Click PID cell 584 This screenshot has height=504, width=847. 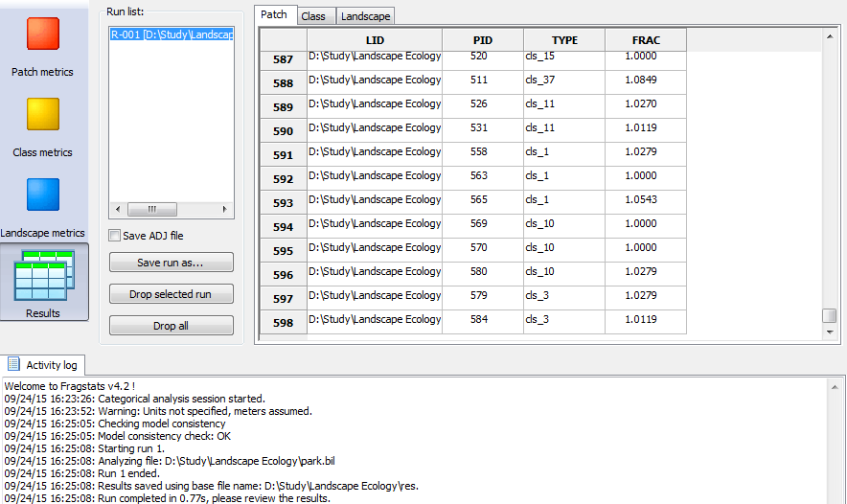point(483,323)
